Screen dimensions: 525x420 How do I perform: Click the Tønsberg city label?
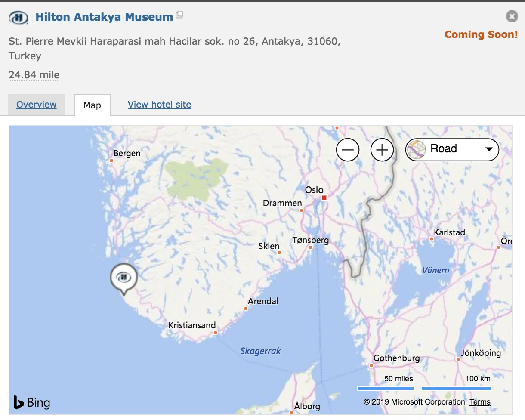pyautogui.click(x=310, y=241)
